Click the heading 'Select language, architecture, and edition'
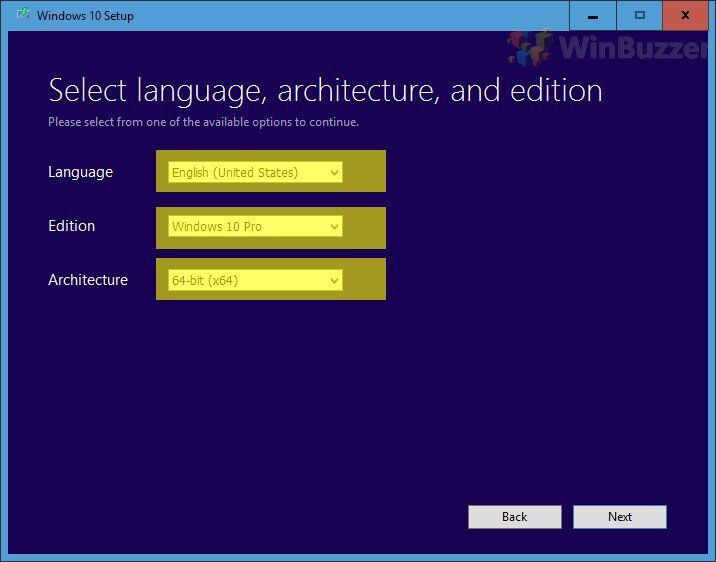716x562 pixels. [325, 90]
